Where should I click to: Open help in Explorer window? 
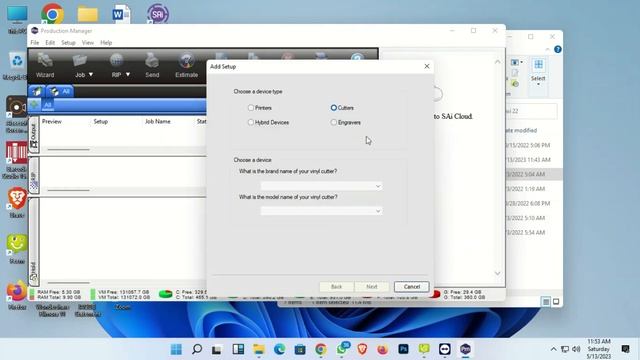pos(558,49)
